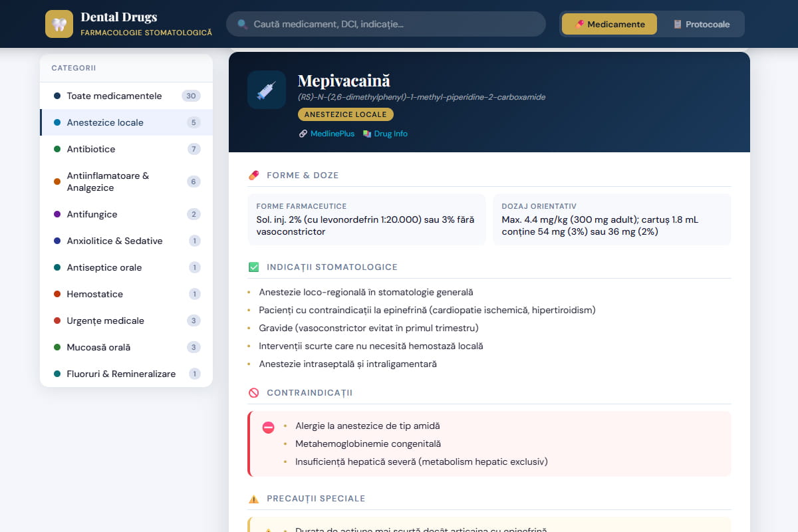
Task: Click 'Intervenții scurte care nu necesită hemostază locală'
Action: 371,346
